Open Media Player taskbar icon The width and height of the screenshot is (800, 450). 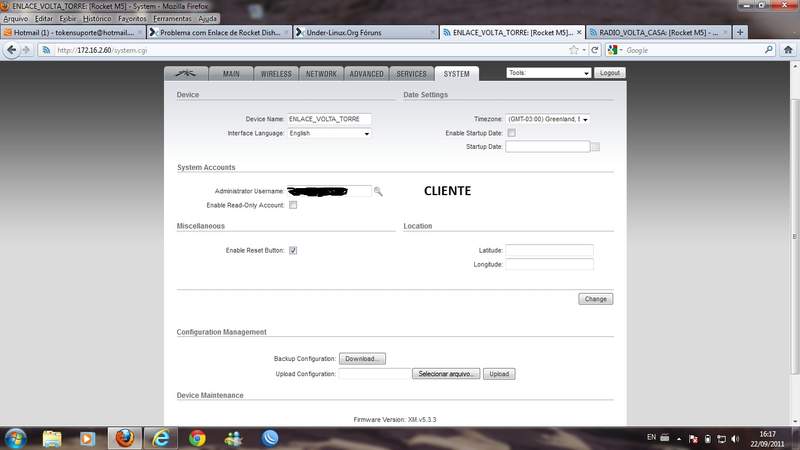(x=87, y=438)
